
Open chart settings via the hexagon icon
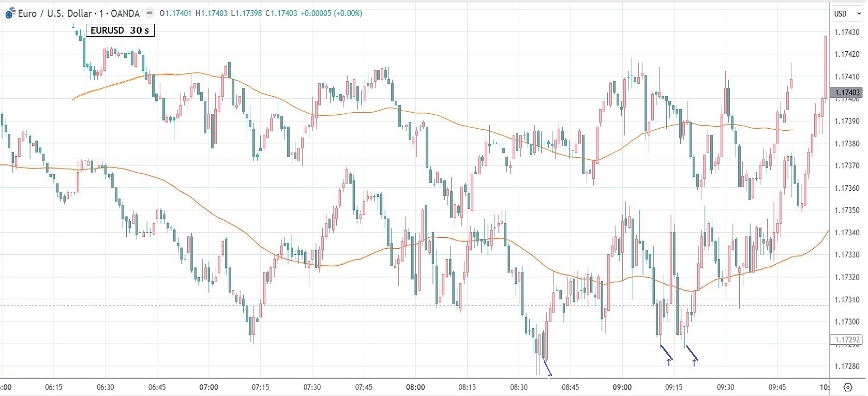[847, 387]
